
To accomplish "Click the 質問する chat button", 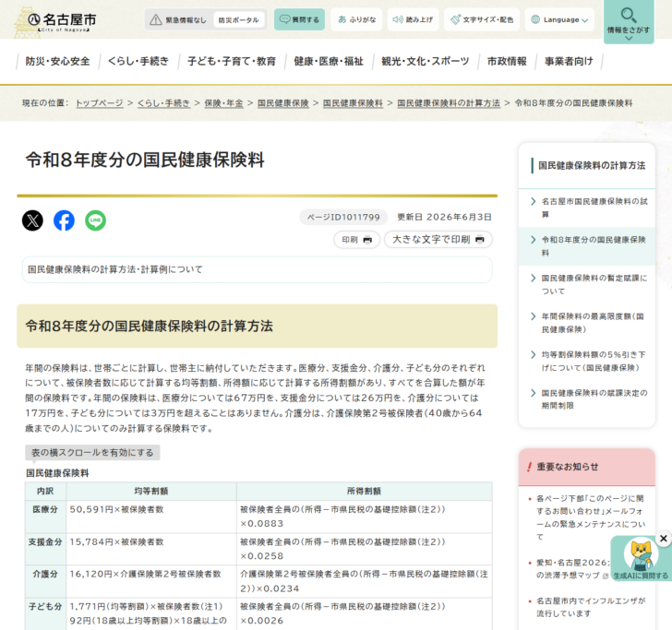I will pos(300,19).
